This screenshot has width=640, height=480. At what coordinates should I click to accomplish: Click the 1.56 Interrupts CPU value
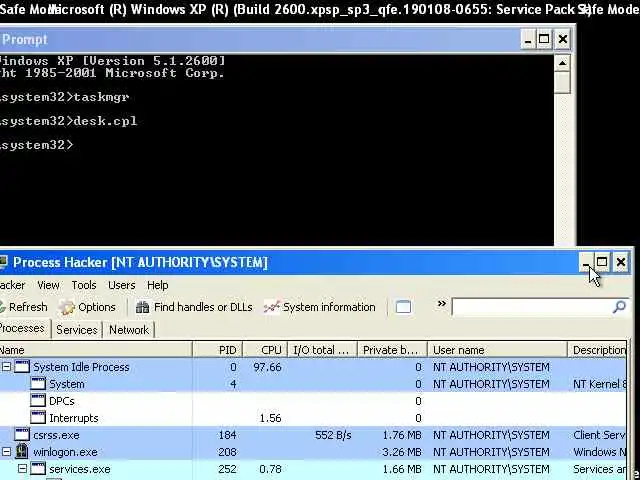tap(270, 418)
